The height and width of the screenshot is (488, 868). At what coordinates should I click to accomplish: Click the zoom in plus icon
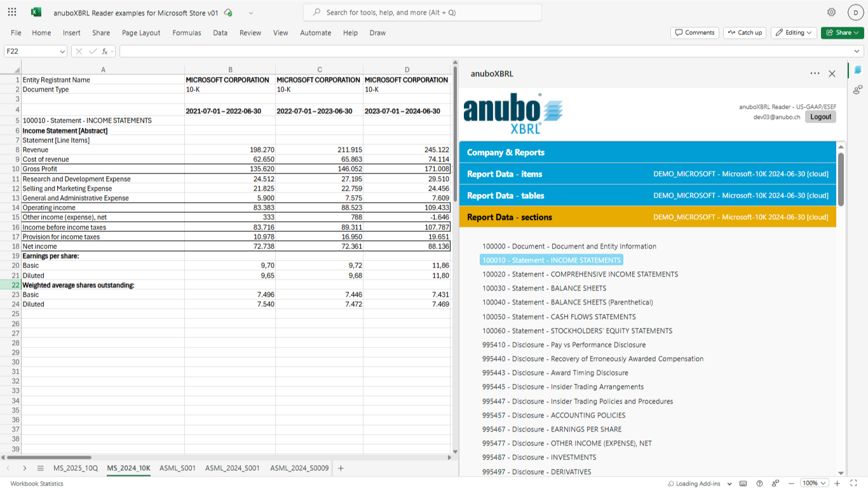836,484
